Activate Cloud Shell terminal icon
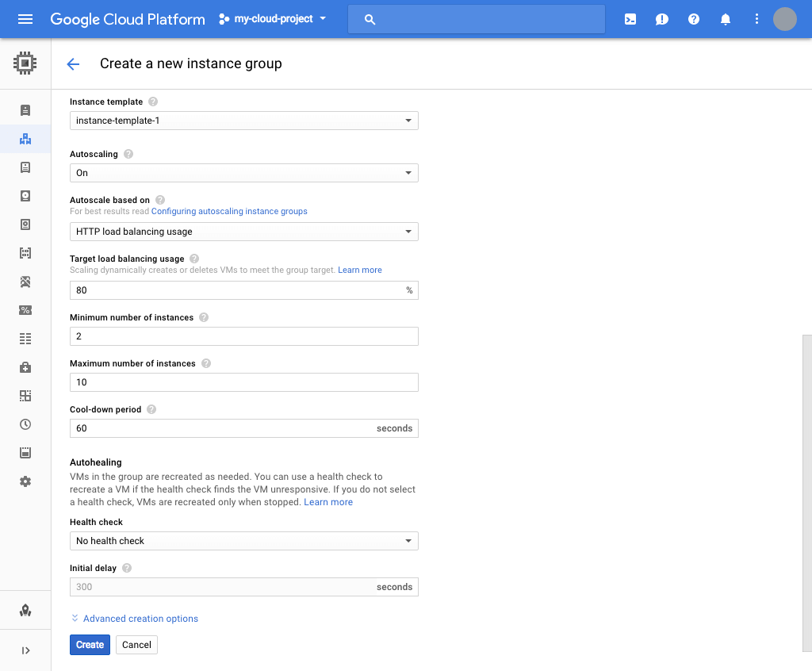Screen dimensions: 812x671 (630, 19)
